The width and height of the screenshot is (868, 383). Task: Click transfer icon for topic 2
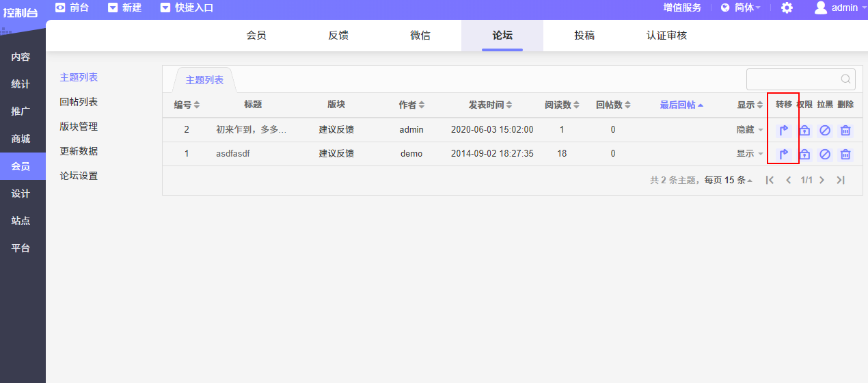point(784,130)
